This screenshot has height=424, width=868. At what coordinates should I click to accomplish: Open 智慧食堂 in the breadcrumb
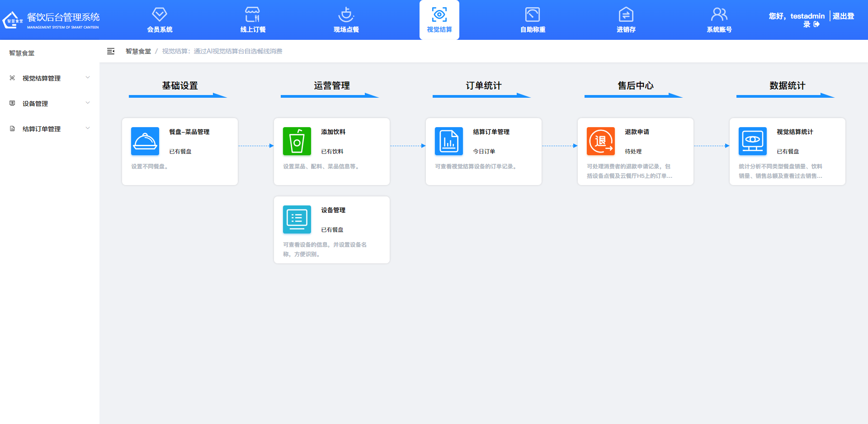pos(138,51)
